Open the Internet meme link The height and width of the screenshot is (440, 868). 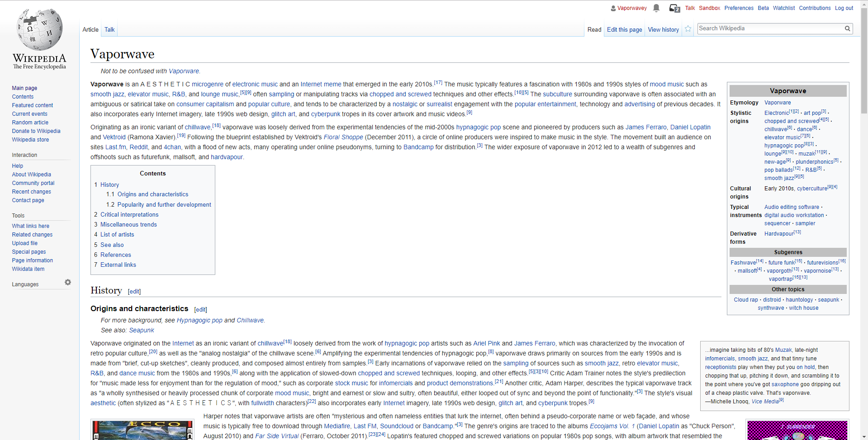point(321,85)
